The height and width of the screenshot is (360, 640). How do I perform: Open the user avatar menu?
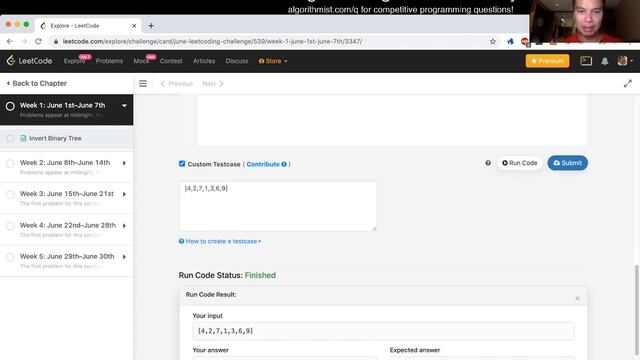tap(624, 61)
